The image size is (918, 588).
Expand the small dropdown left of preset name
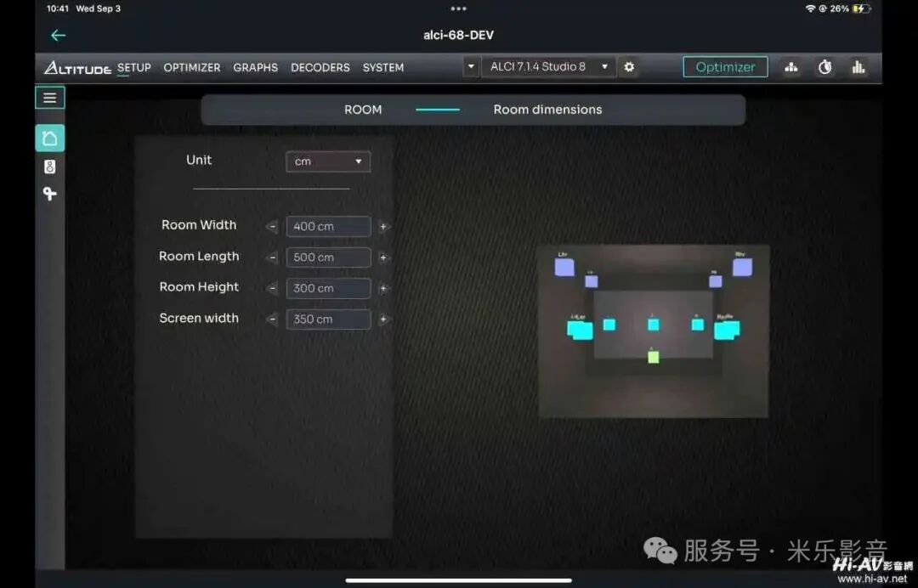coord(471,67)
